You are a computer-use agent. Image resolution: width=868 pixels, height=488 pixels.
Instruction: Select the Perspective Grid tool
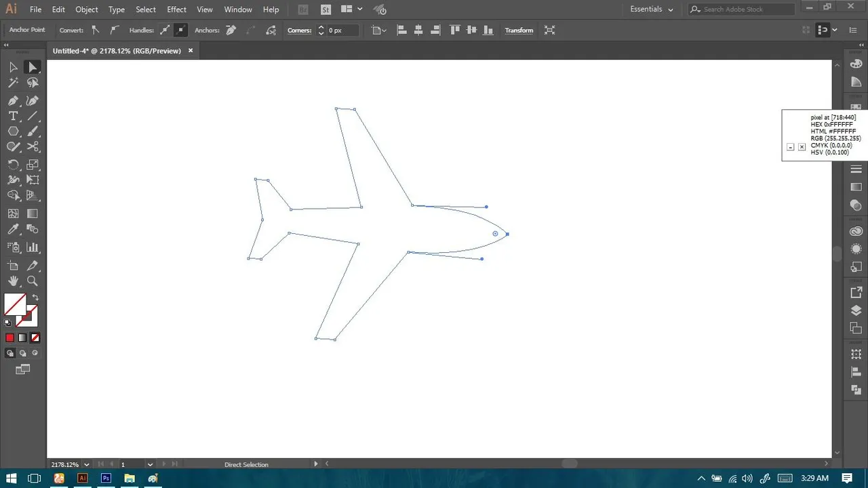[x=32, y=196]
